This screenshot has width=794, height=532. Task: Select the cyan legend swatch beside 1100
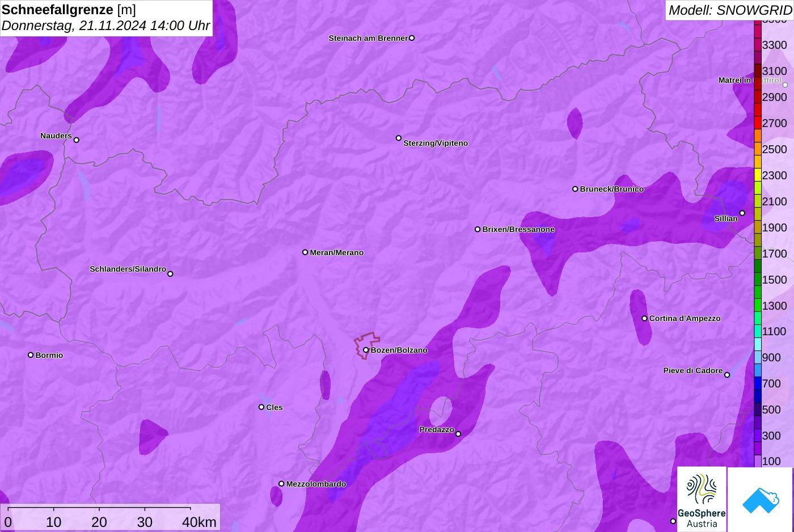point(758,332)
